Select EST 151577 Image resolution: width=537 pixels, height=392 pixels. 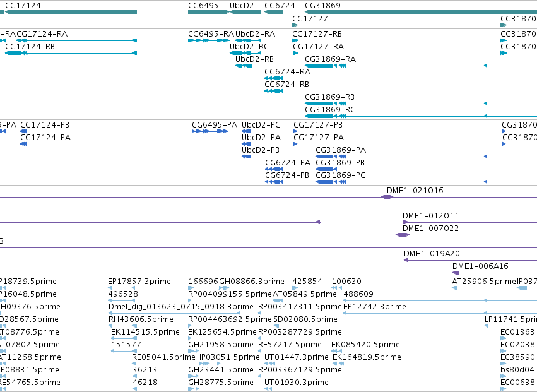pyautogui.click(x=126, y=345)
